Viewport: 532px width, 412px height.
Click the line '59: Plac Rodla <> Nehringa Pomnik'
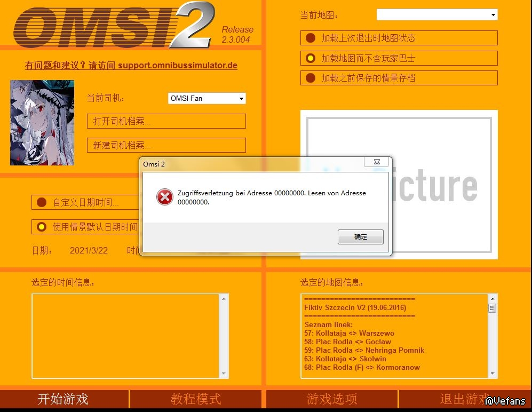click(x=364, y=350)
